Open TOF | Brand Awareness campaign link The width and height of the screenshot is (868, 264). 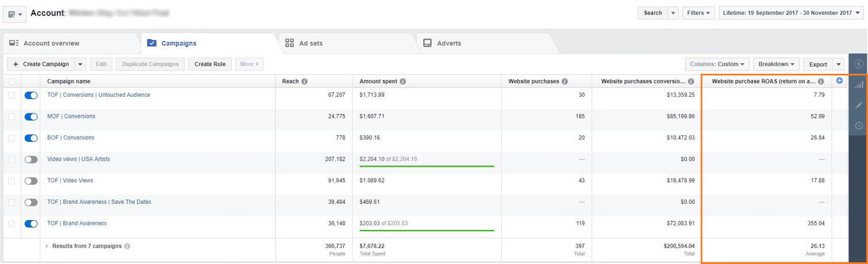tap(77, 223)
